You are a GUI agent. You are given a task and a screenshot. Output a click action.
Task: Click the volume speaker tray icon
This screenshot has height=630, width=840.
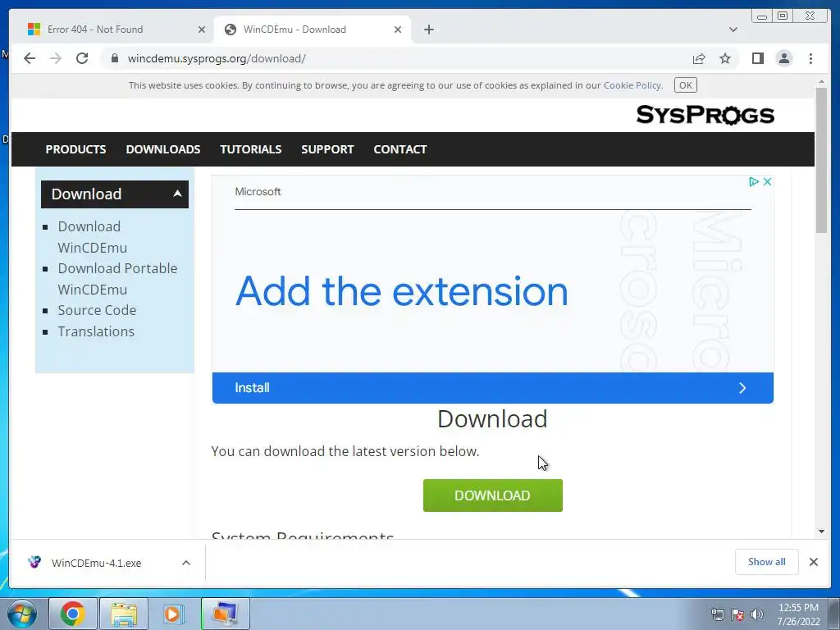pyautogui.click(x=757, y=614)
